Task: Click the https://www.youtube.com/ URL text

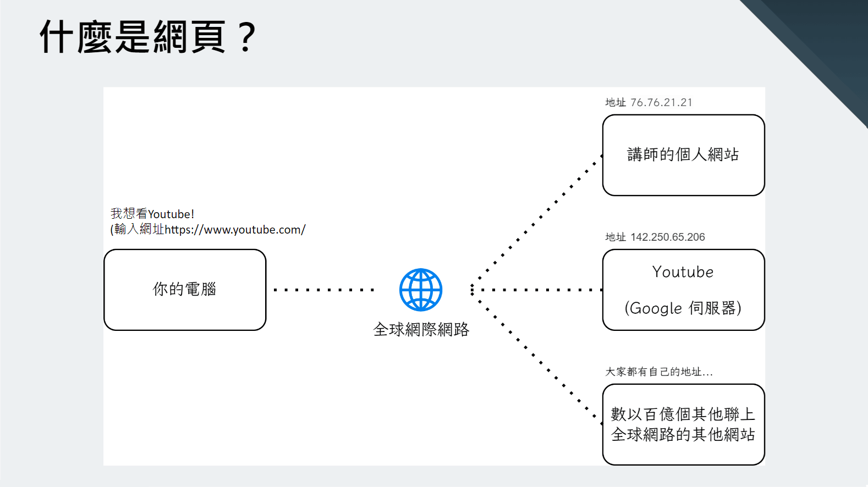Action: point(235,230)
